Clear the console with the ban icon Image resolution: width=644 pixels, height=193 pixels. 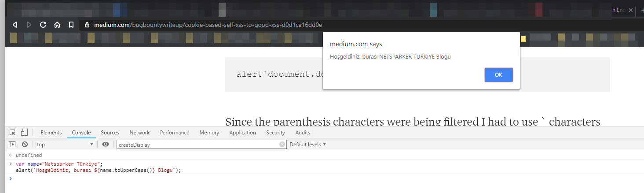pos(25,145)
